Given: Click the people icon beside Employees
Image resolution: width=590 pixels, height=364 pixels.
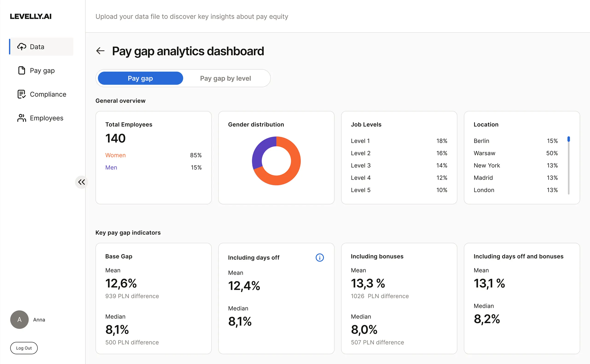Looking at the screenshot, I should (22, 118).
